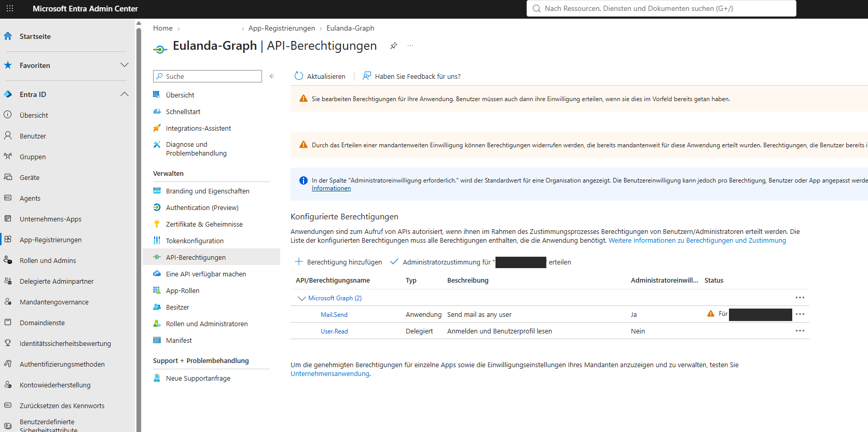Click the warning icon in Mail.Send status
Image resolution: width=868 pixels, height=432 pixels.
point(711,314)
